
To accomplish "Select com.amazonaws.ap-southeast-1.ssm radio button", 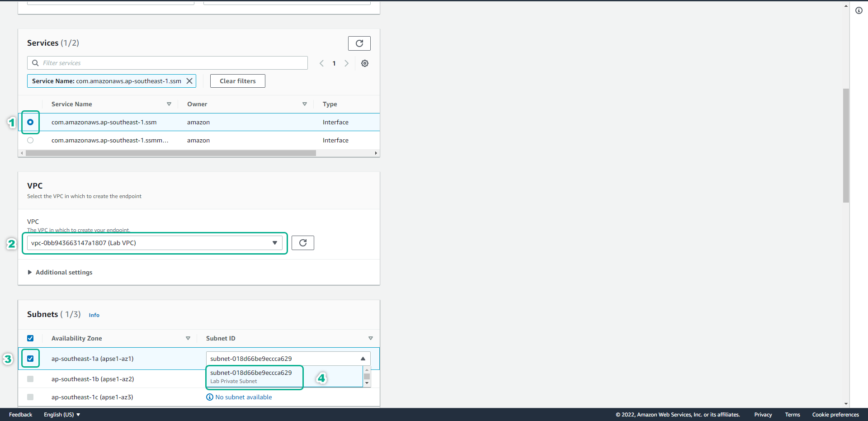I will point(30,122).
